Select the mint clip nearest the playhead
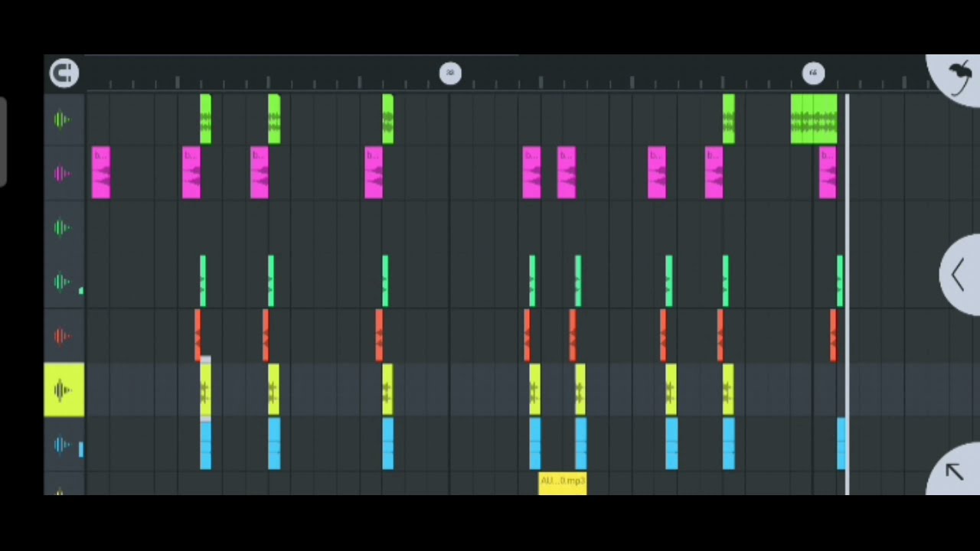Image resolution: width=980 pixels, height=551 pixels. (840, 282)
